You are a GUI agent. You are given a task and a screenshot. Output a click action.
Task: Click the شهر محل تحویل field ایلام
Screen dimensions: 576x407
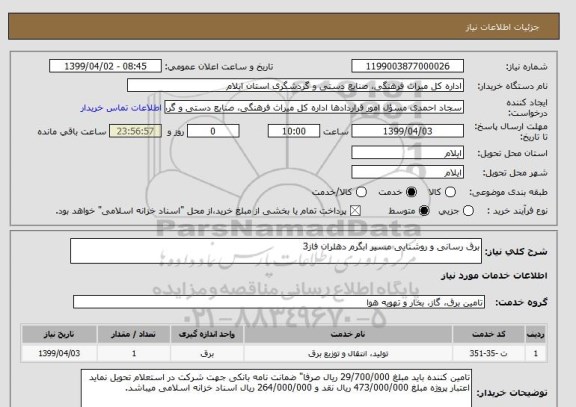[407, 173]
